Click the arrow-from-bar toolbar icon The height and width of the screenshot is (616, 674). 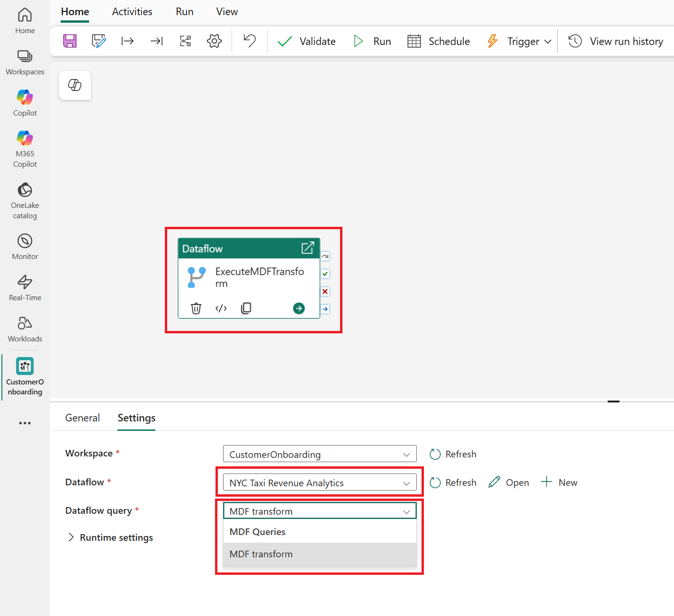[127, 41]
